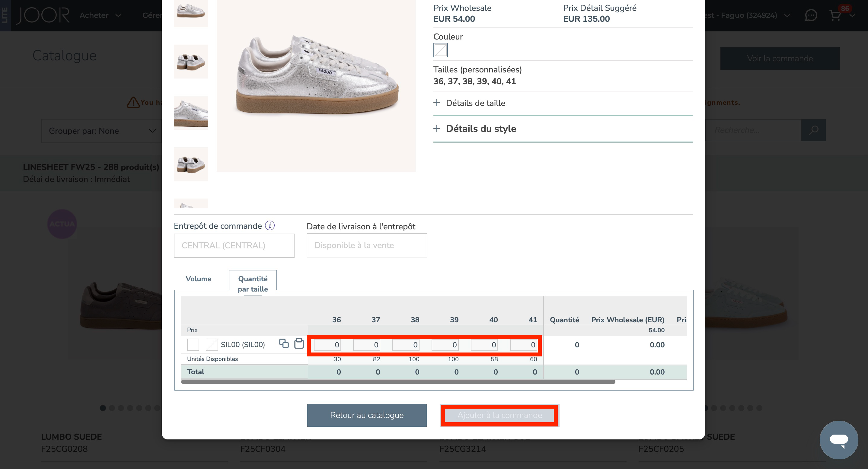
Task: Open the shopping cart with 86 items
Action: click(835, 15)
